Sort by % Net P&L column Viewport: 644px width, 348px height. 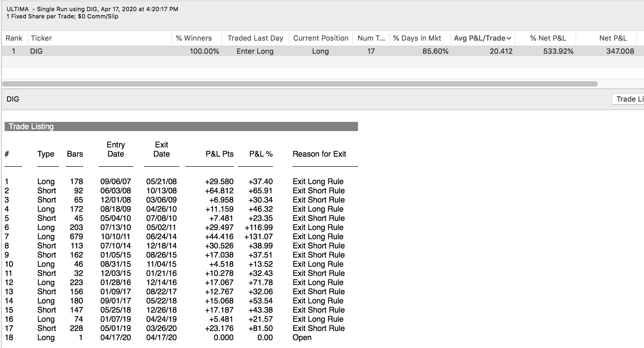click(548, 38)
